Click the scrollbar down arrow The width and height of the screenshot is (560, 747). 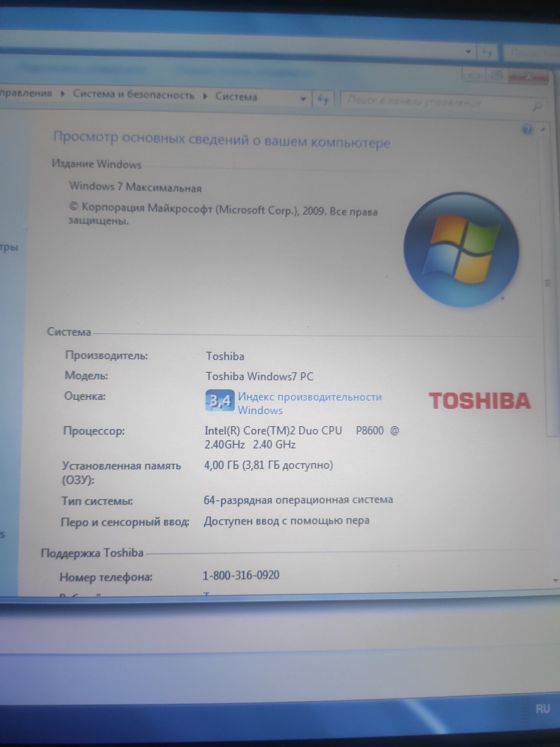click(x=555, y=580)
